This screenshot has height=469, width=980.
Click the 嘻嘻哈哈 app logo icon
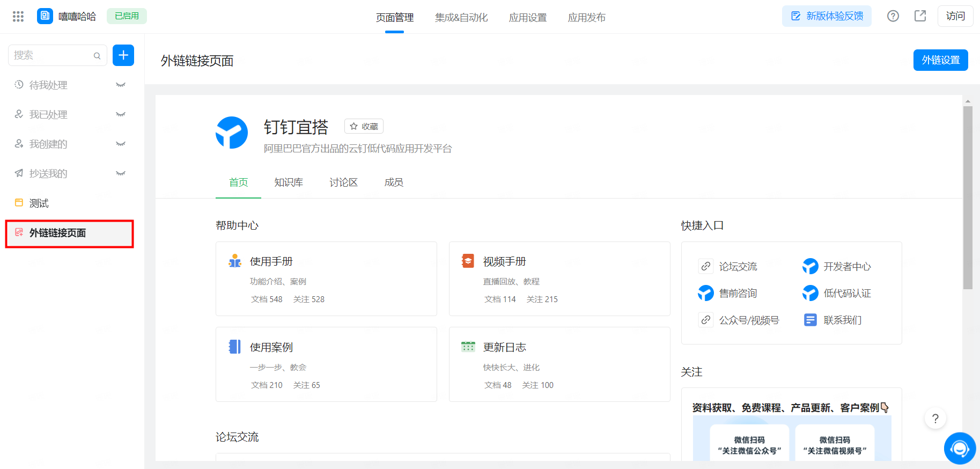click(x=45, y=16)
